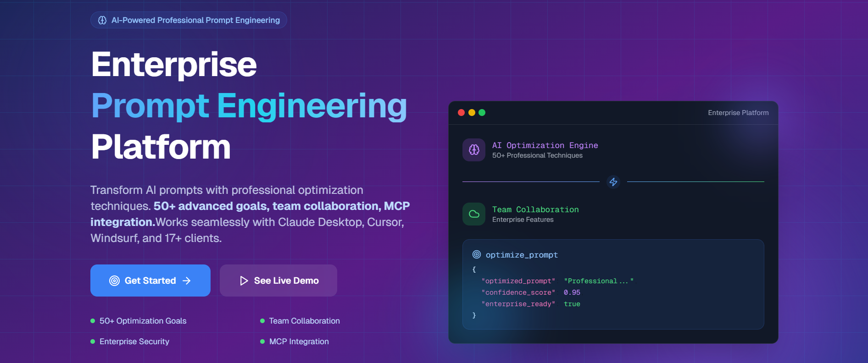Screen dimensions: 868x363
Task: Click the Enterprise headline word
Action: point(174,65)
